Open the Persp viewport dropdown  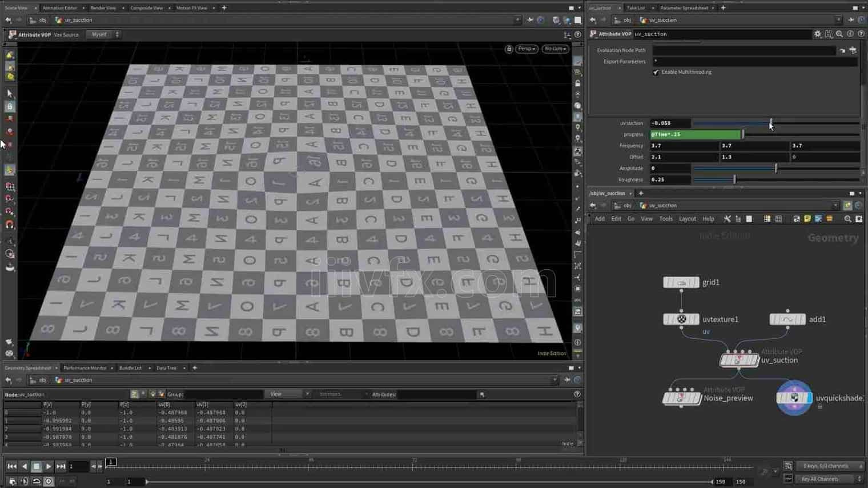pos(526,49)
